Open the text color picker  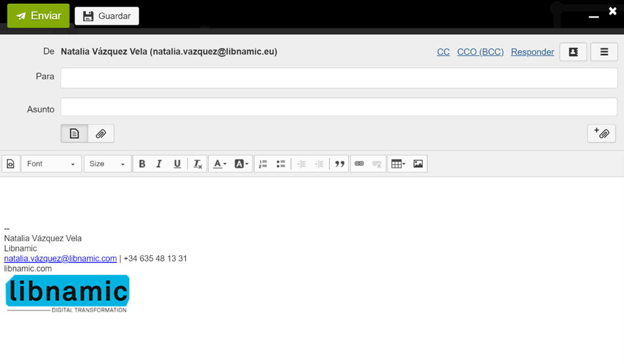pos(220,164)
